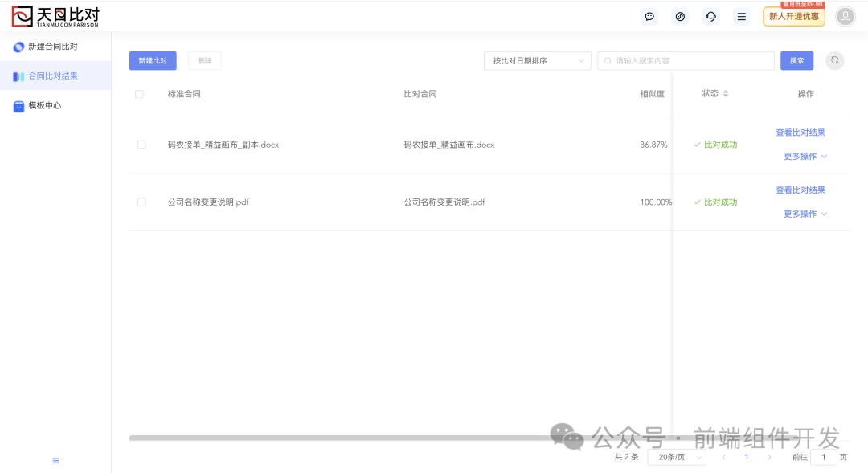Open 新建合同比对 in sidebar
This screenshot has height=473, width=868.
pyautogui.click(x=55, y=47)
